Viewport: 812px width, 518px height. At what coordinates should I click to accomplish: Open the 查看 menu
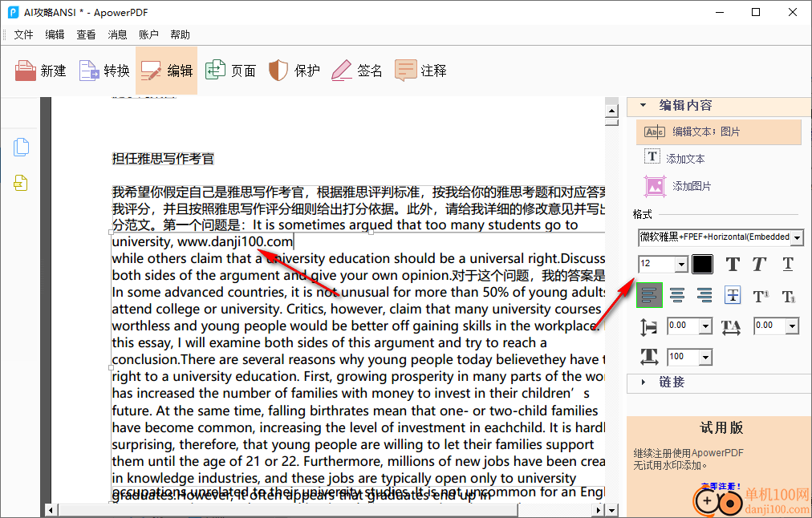point(86,34)
